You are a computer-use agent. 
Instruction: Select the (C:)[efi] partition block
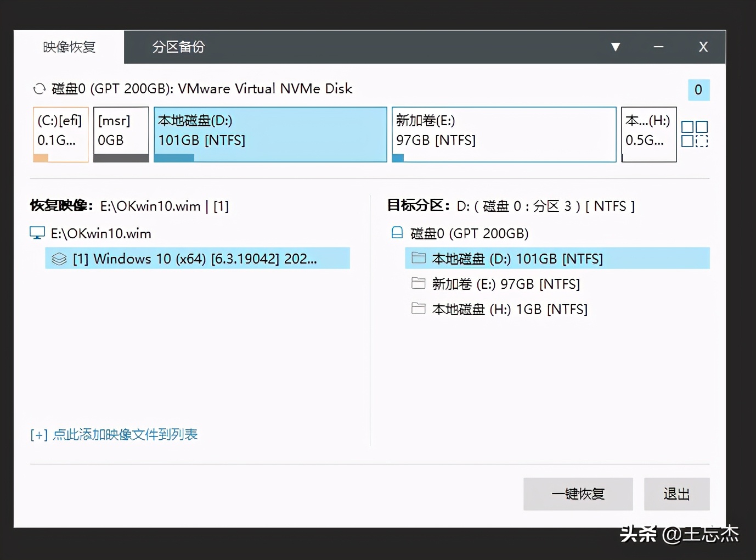[60, 134]
